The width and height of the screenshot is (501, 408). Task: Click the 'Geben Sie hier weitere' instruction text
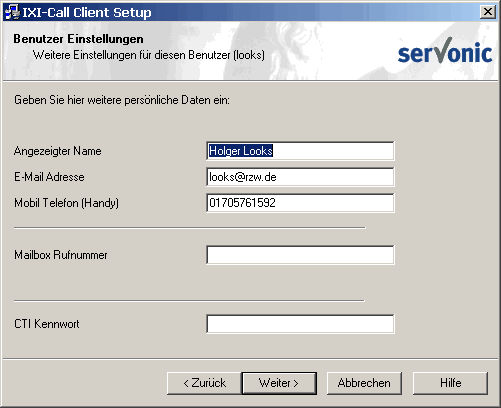(122, 100)
